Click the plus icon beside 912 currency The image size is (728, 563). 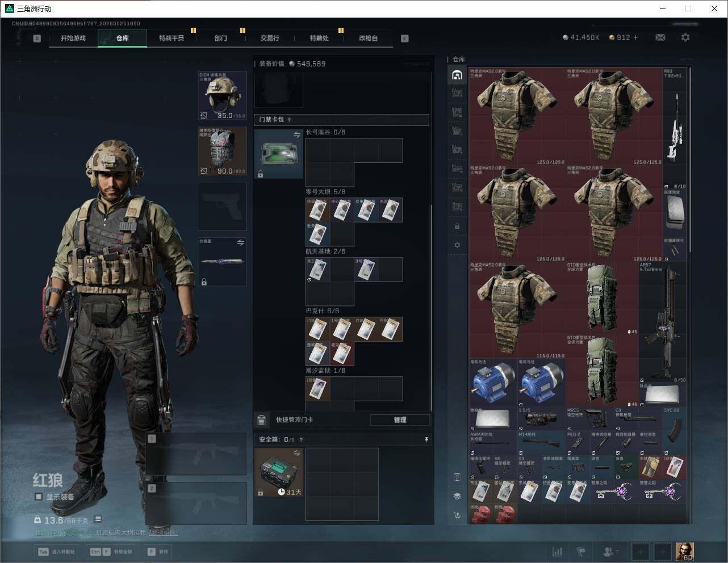[x=635, y=37]
